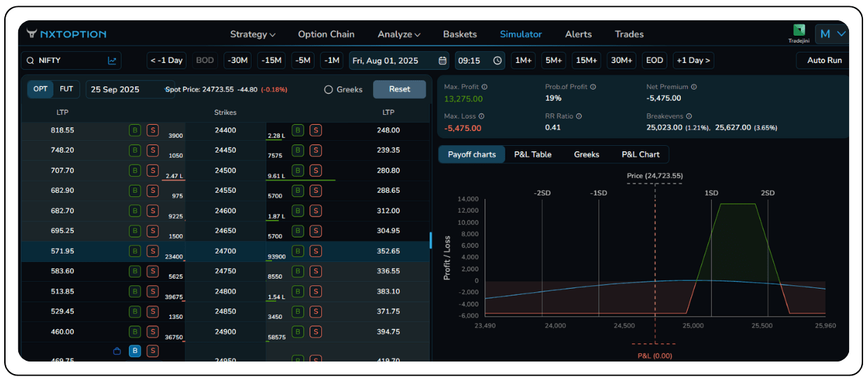Click the option chain vertical scrollbar
868x379 pixels.
pos(430,240)
